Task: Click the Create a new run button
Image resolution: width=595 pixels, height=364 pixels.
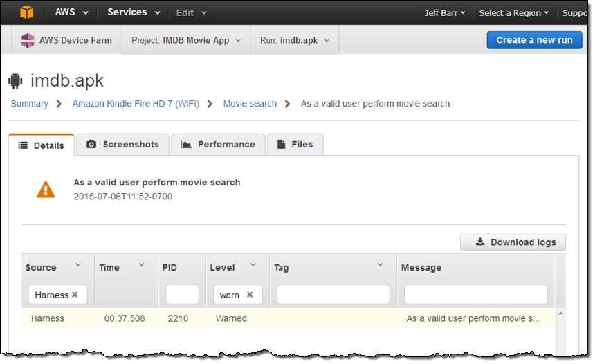Action: tap(534, 40)
